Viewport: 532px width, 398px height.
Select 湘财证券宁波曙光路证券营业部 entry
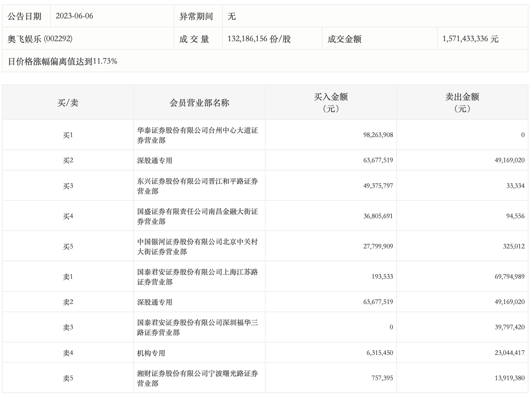click(197, 378)
